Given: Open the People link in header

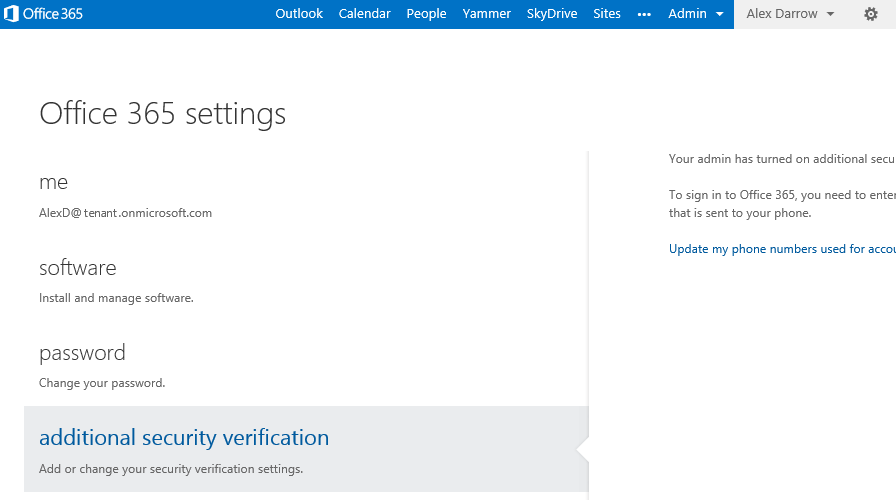Looking at the screenshot, I should [x=426, y=14].
